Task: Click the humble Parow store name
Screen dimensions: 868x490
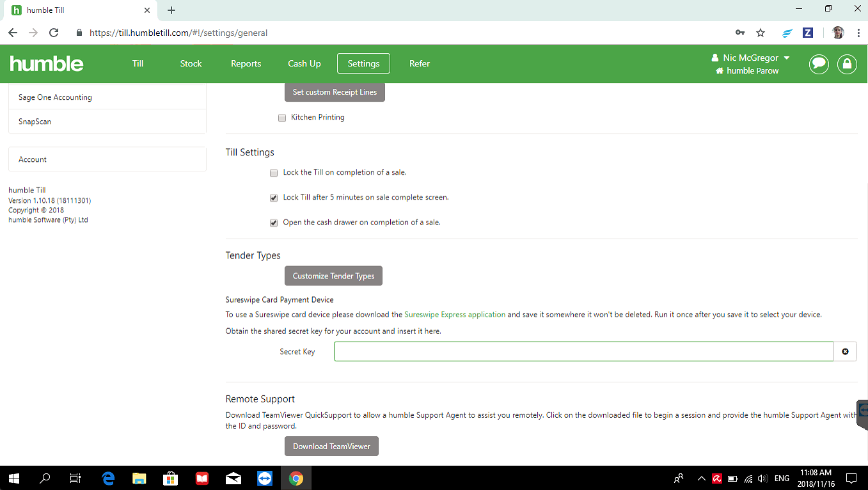Action: pyautogui.click(x=747, y=71)
